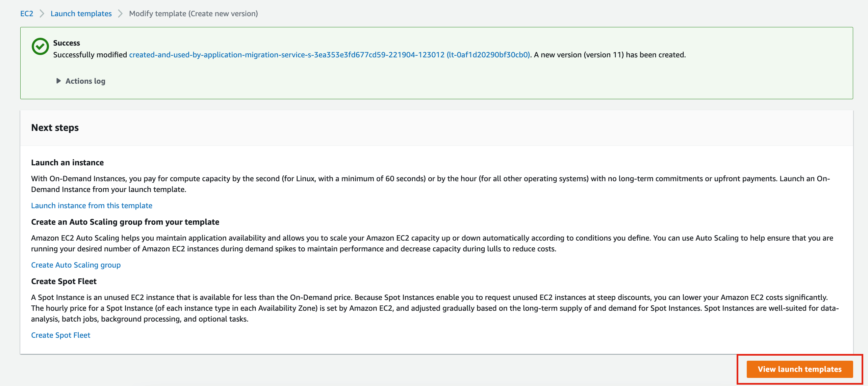Click the Launch an instance heading
Image resolution: width=868 pixels, height=386 pixels.
click(68, 163)
